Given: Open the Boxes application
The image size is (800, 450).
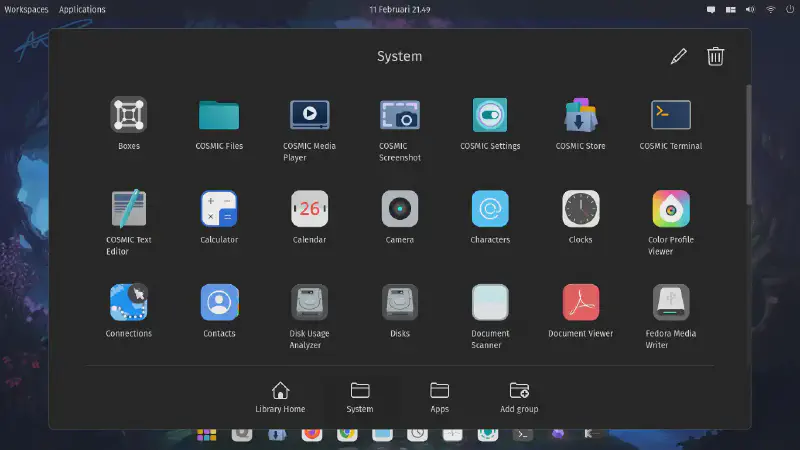Looking at the screenshot, I should pos(128,115).
